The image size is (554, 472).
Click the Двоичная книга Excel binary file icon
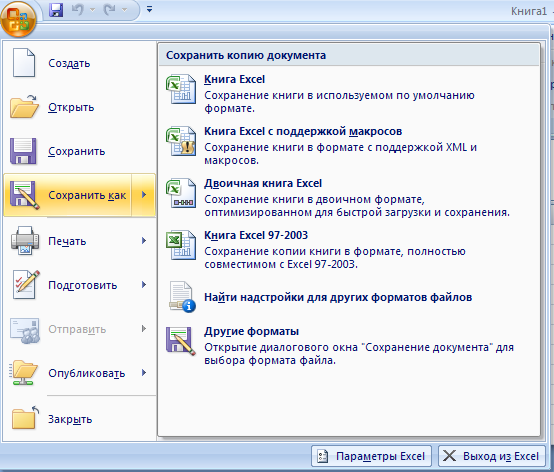181,193
